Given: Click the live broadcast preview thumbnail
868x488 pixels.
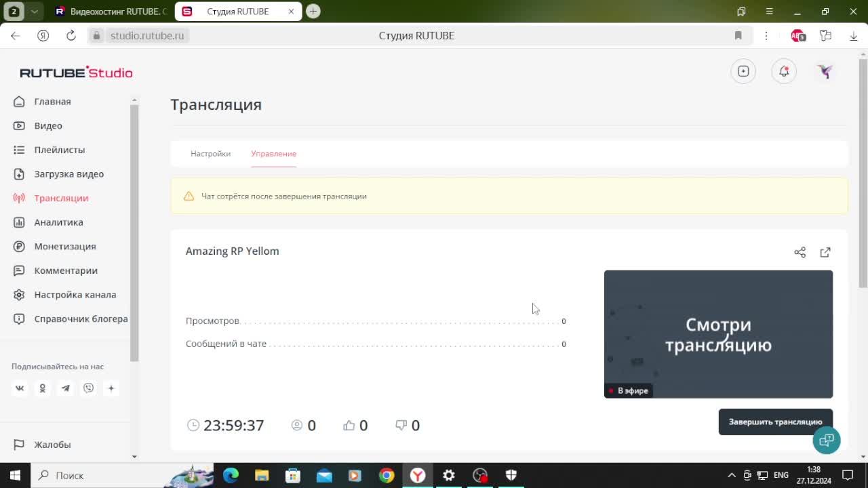Looking at the screenshot, I should 718,334.
